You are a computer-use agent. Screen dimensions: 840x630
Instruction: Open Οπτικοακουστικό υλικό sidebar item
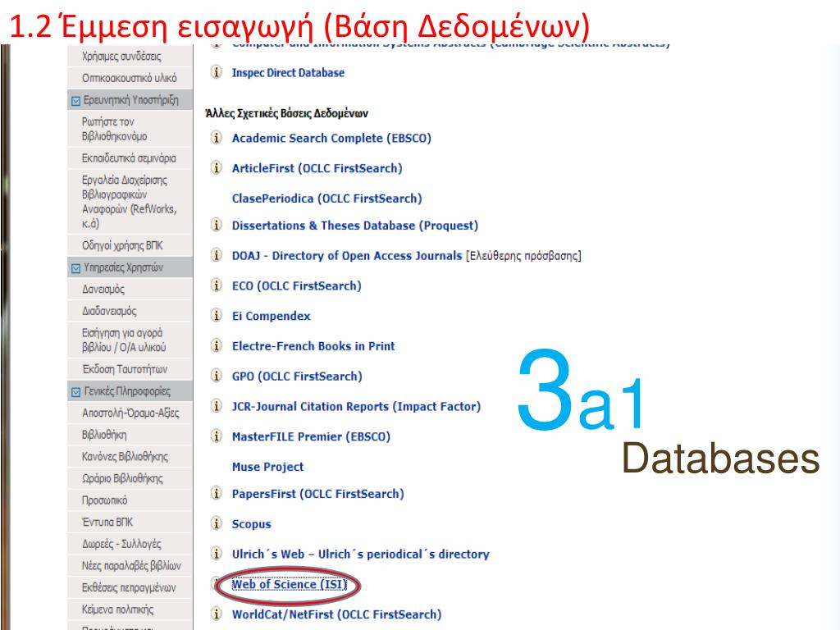tap(129, 78)
